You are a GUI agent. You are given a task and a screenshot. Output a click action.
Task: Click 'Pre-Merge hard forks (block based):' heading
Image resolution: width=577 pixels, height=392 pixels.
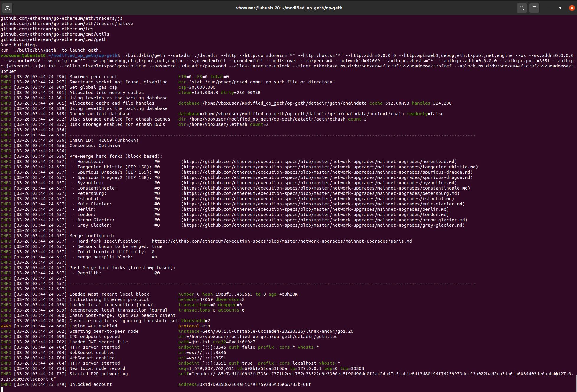coord(116,156)
